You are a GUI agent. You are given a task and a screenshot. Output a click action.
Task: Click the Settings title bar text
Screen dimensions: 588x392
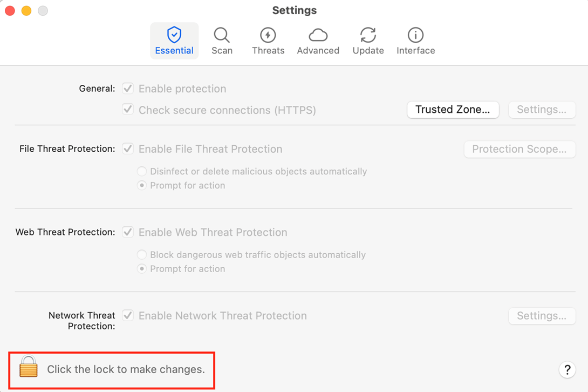coord(294,10)
